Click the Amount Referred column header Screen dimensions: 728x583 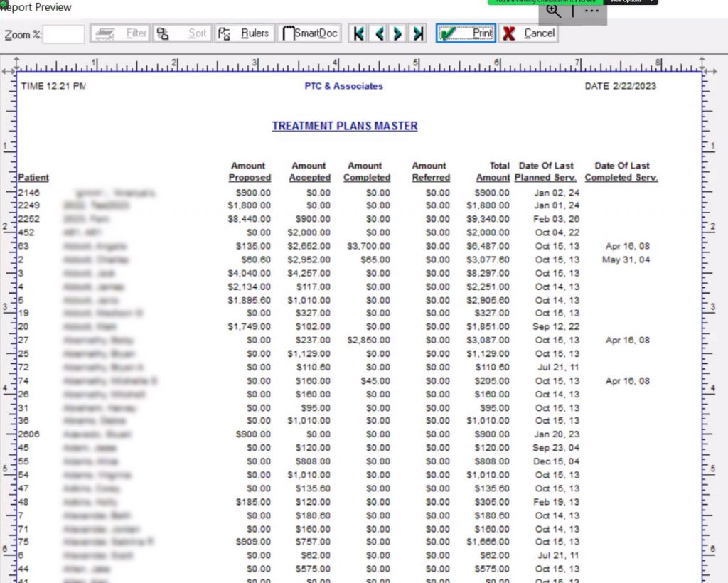430,171
